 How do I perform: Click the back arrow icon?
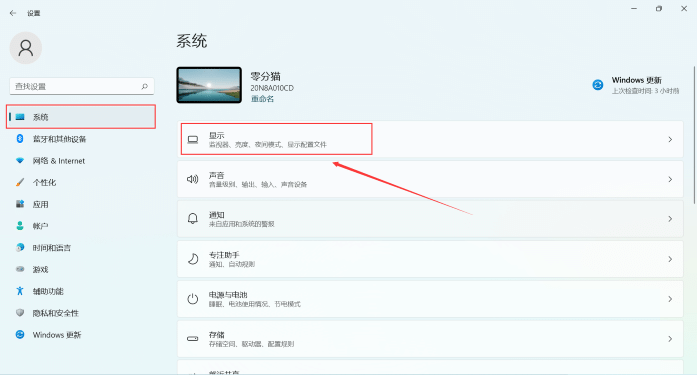tap(13, 13)
